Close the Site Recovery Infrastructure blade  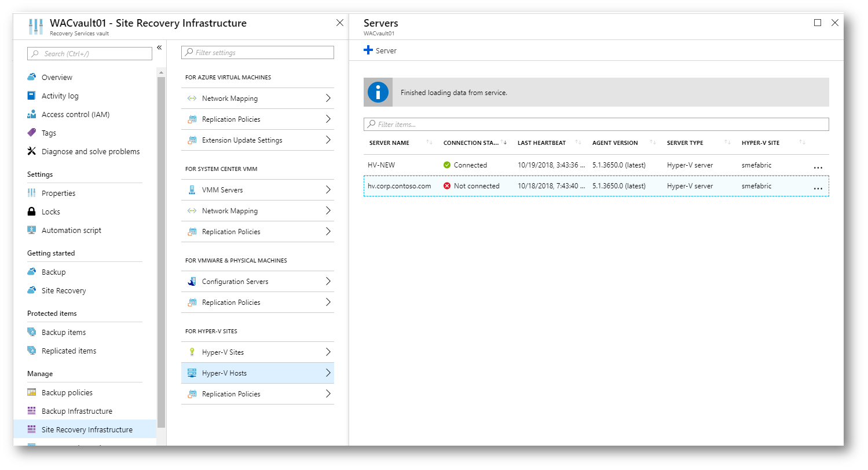[x=340, y=23]
